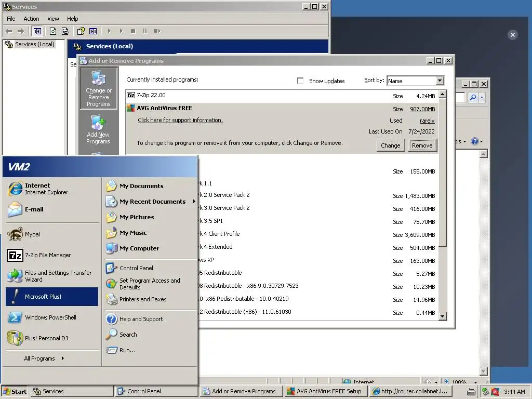Open File menu in Services window

[11, 19]
